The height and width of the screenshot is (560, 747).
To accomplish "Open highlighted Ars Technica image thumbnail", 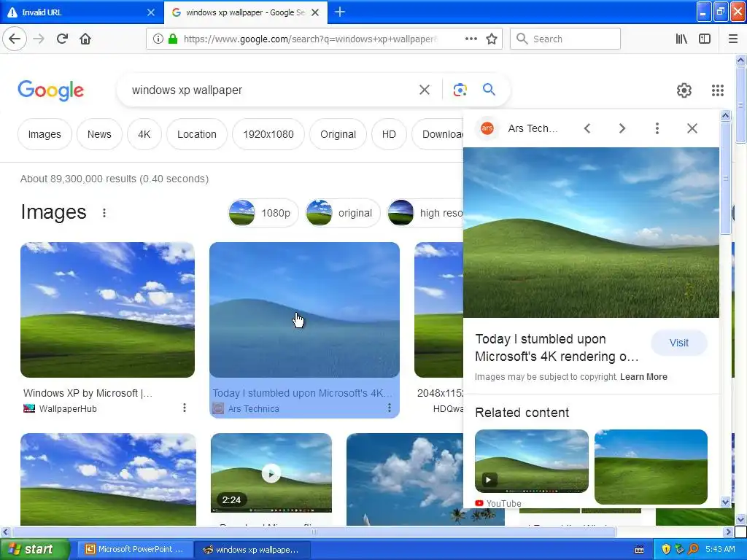I will pyautogui.click(x=304, y=310).
